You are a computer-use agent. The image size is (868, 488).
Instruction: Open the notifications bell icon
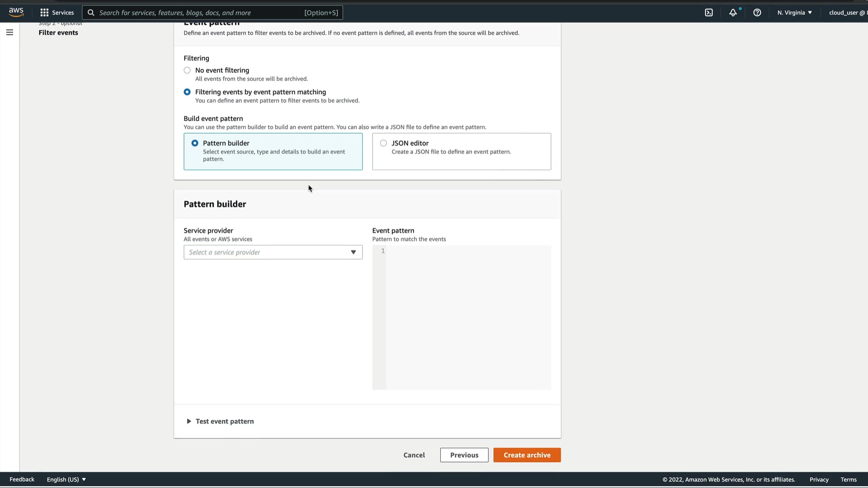pos(733,13)
